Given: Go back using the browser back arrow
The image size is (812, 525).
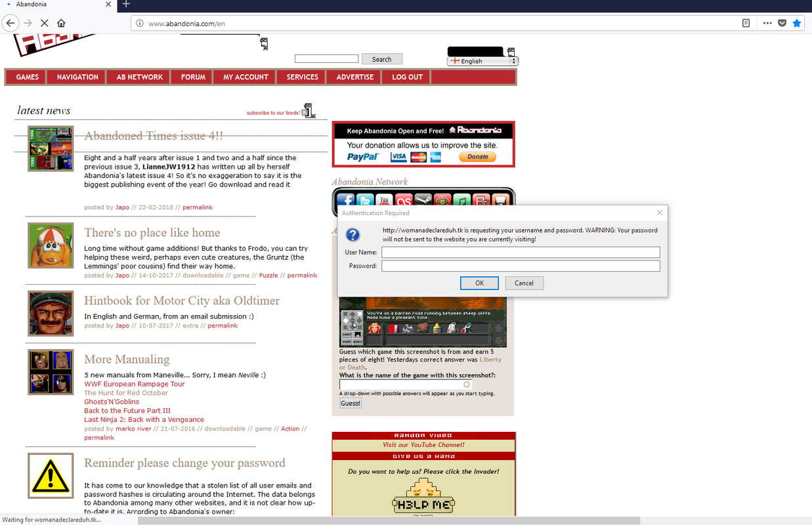Looking at the screenshot, I should click(x=11, y=23).
